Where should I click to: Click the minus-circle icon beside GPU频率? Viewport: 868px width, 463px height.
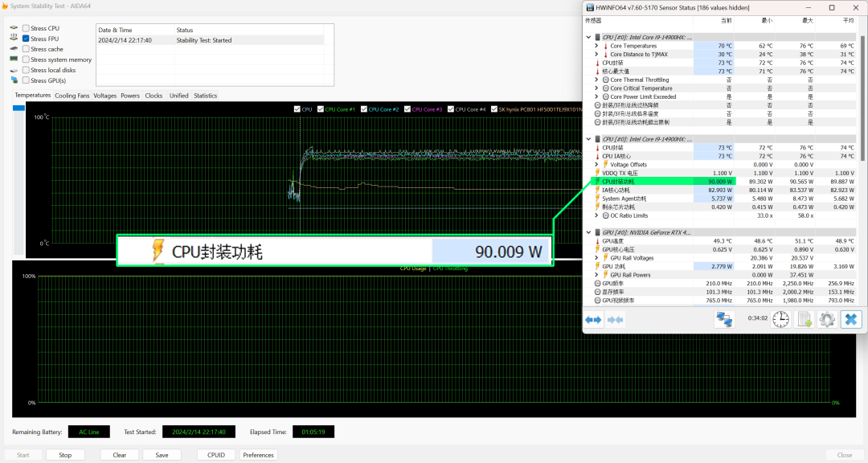[x=598, y=284]
